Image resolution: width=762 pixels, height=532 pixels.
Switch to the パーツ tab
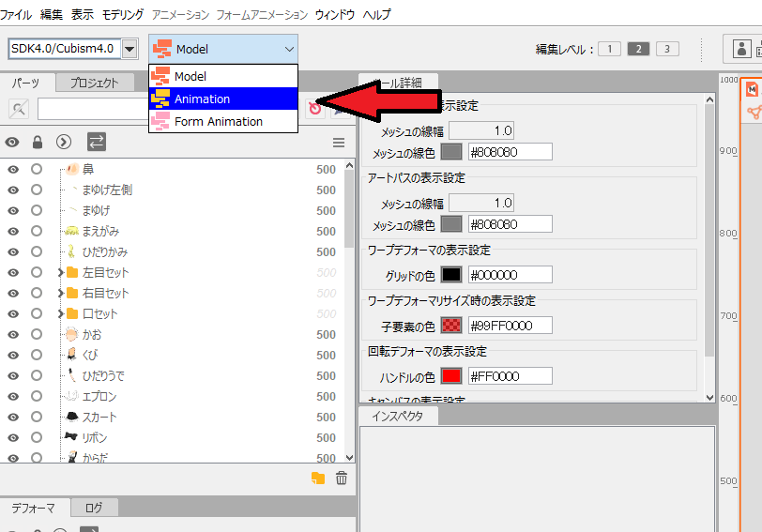click(x=25, y=83)
